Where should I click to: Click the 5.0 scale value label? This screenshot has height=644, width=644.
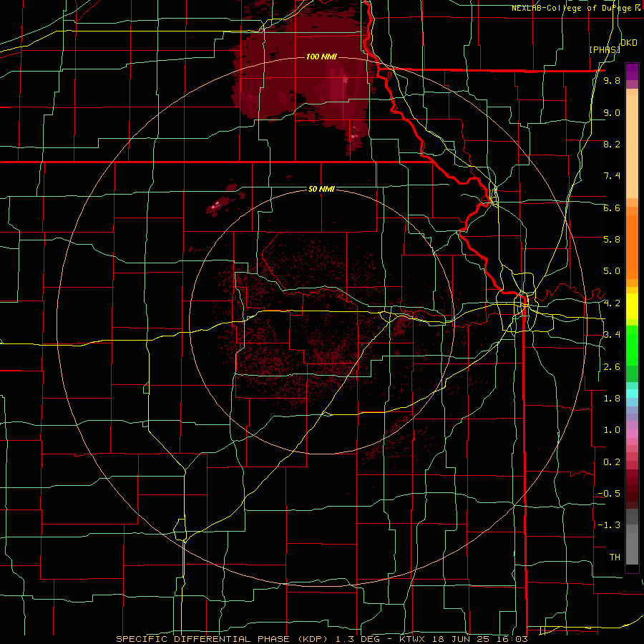coord(612,271)
